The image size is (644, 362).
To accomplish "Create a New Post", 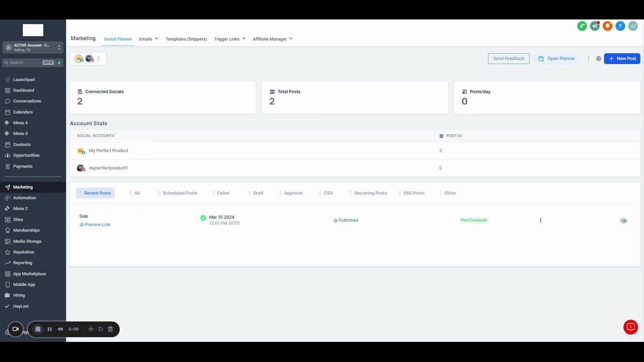I will tap(622, 58).
